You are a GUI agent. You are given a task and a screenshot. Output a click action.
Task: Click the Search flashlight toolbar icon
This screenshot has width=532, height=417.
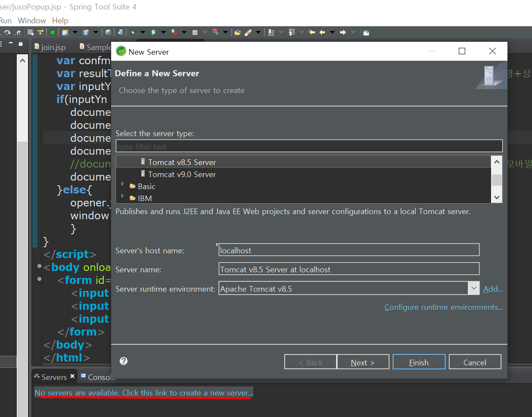tap(248, 32)
